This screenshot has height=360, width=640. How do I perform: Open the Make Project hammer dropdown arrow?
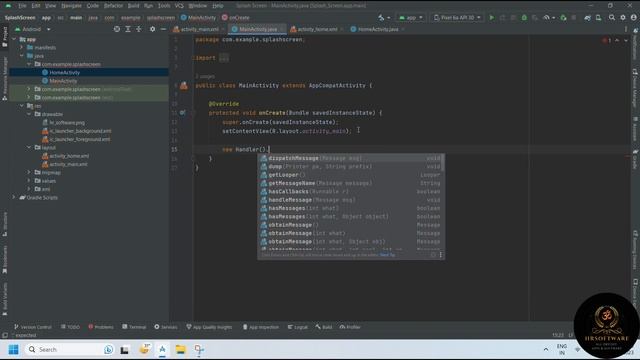coord(389,18)
